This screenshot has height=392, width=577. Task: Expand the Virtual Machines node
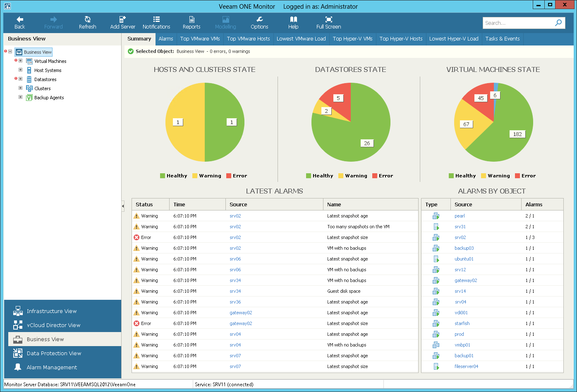pyautogui.click(x=20, y=61)
